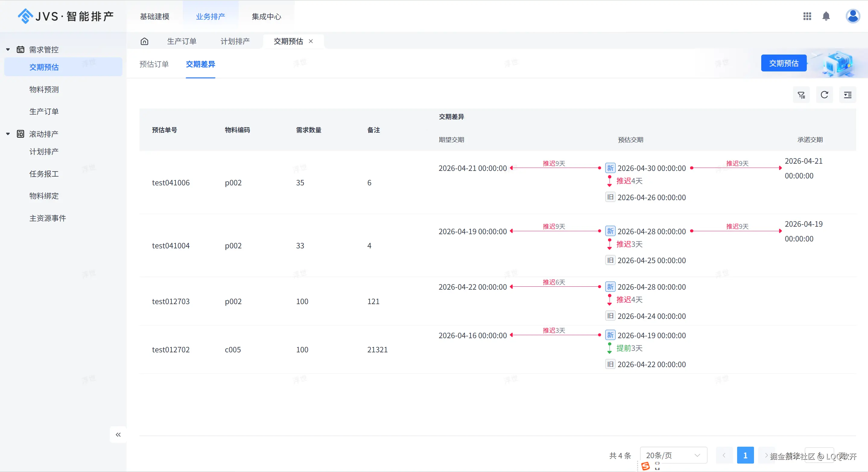This screenshot has height=472, width=868.
Task: Refresh the table with reload icon
Action: 824,95
